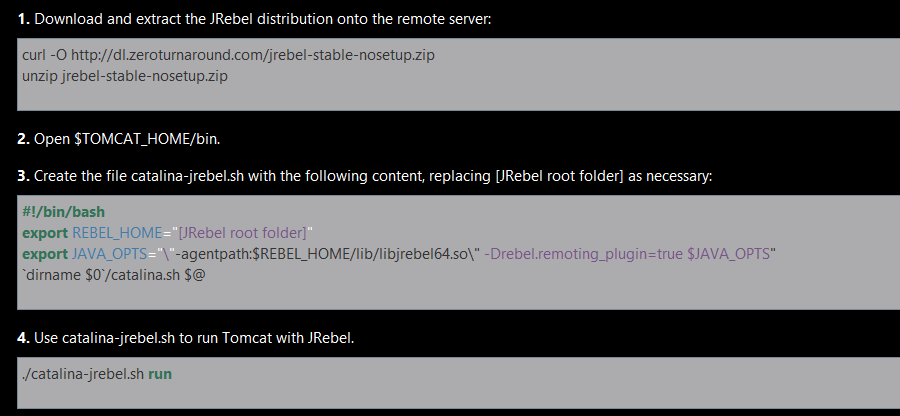The image size is (900, 416).
Task: Click step 4 run Tomcat instruction
Action: [x=185, y=338]
